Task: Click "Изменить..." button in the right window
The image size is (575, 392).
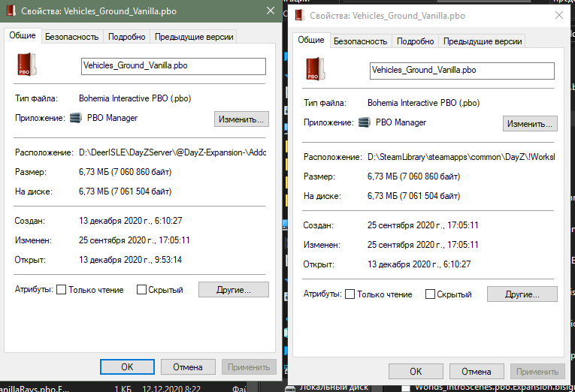Action: click(x=530, y=124)
